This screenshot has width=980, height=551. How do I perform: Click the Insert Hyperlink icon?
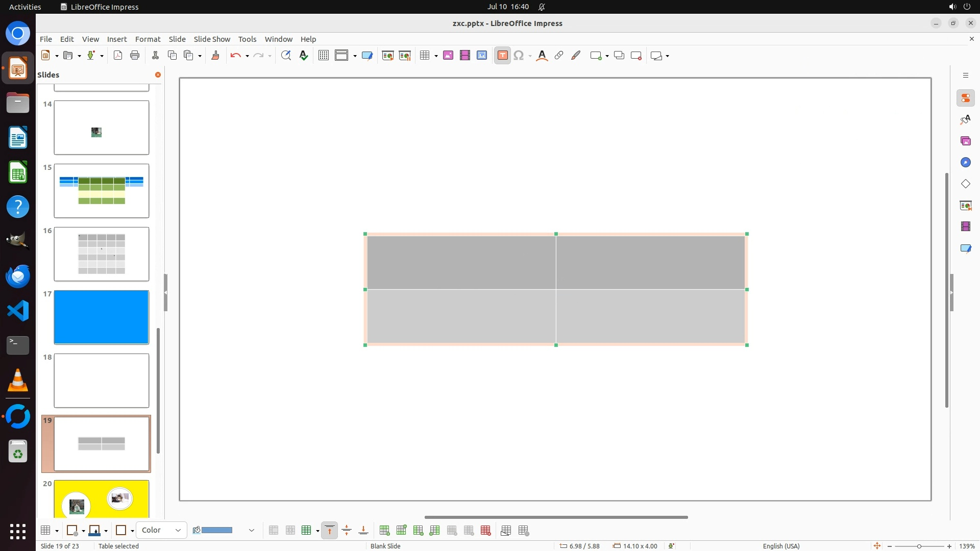click(x=559, y=56)
